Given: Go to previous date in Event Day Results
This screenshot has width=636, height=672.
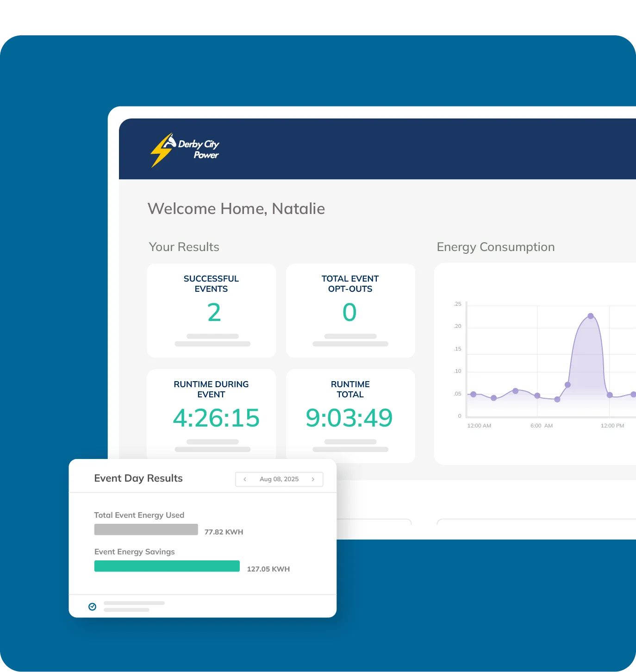Looking at the screenshot, I should point(245,479).
